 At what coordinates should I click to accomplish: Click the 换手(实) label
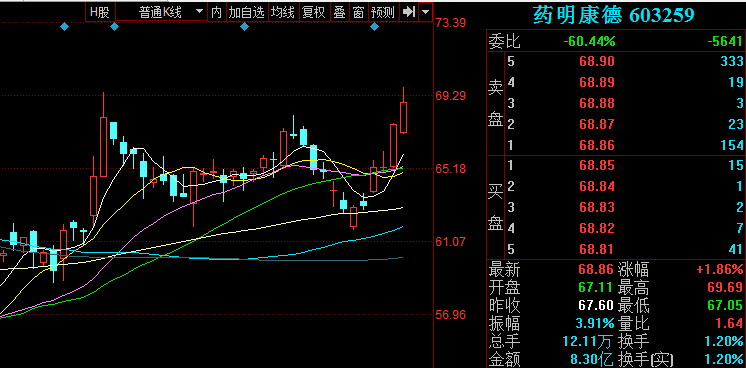point(646,359)
